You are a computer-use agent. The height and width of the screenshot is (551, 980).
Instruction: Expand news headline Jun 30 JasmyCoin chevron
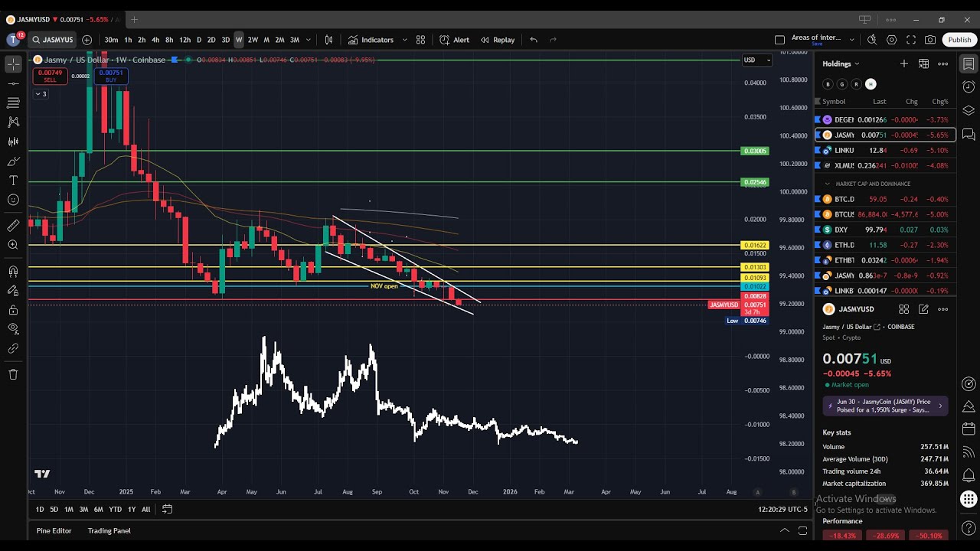[x=940, y=406]
